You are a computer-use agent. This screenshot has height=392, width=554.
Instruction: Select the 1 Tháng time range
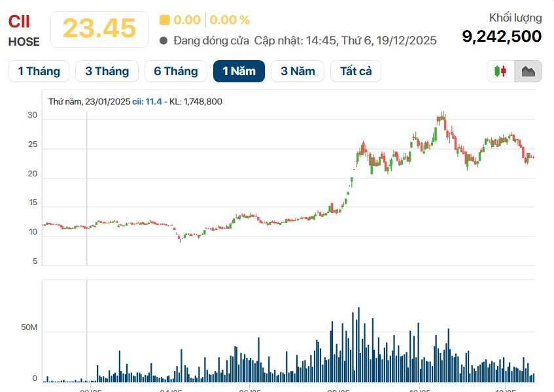tap(39, 71)
